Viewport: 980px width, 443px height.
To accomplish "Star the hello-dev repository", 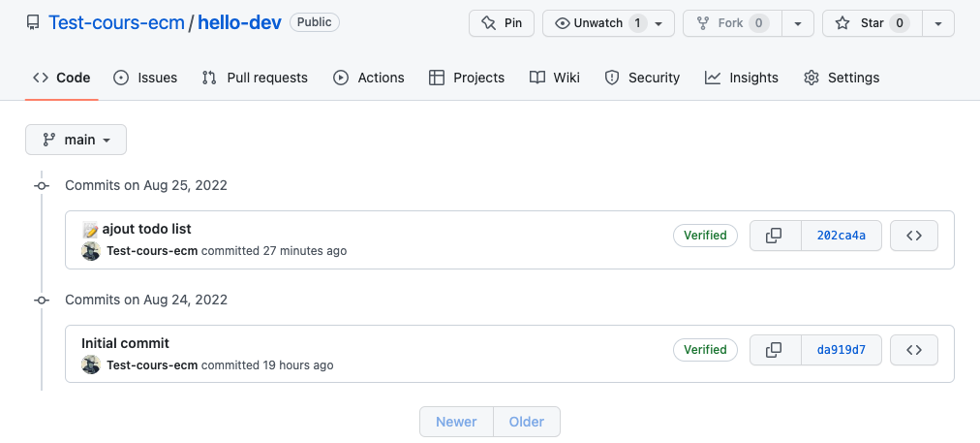I will click(871, 23).
